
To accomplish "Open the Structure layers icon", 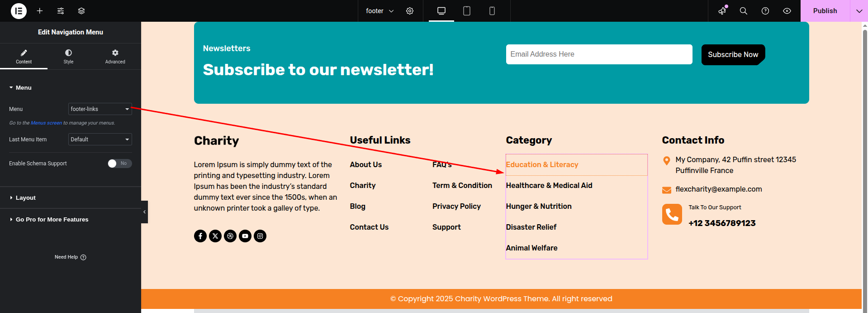I will pyautogui.click(x=81, y=11).
